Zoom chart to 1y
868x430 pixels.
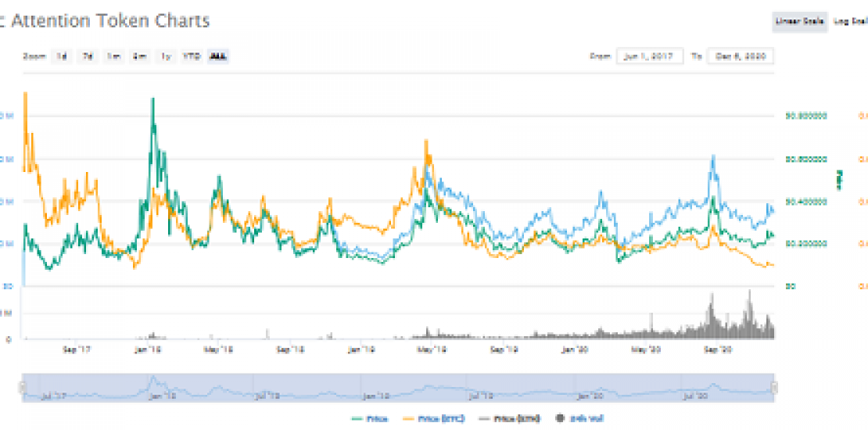(166, 56)
